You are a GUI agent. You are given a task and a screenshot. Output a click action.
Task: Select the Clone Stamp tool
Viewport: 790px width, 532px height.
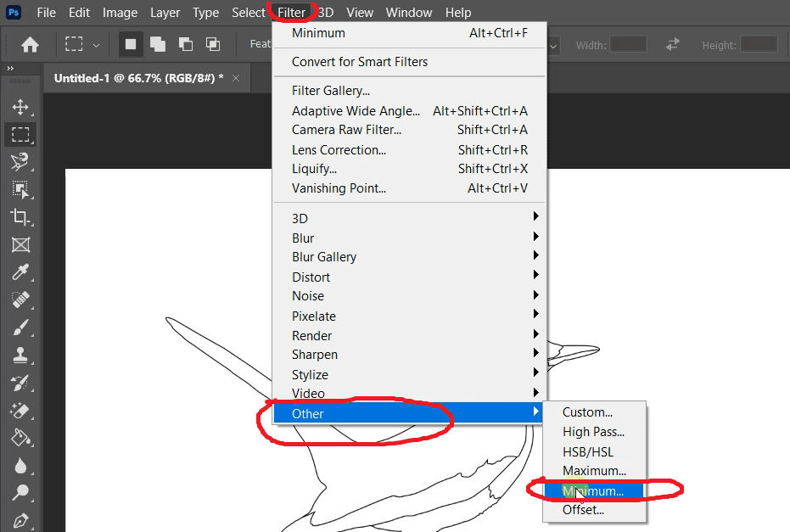[20, 356]
